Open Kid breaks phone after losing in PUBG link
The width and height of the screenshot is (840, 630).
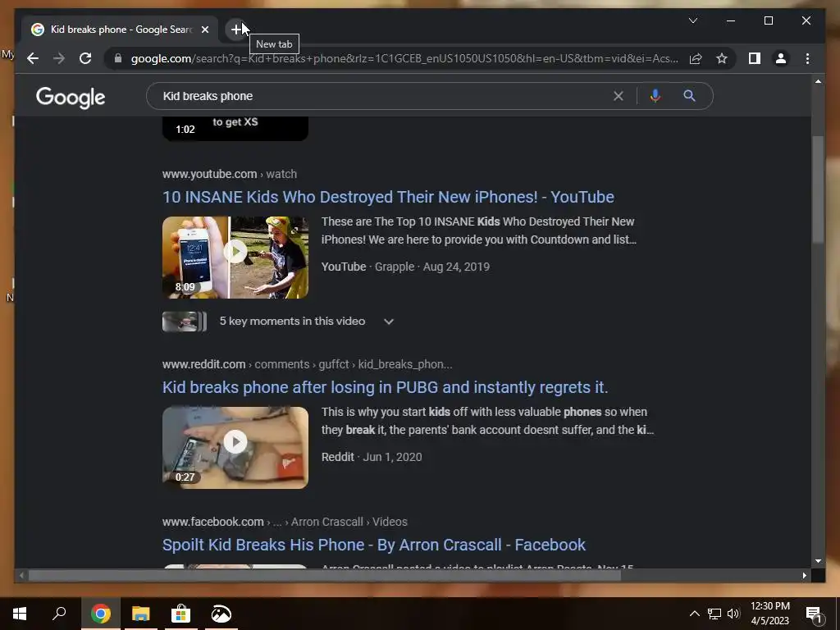click(385, 387)
